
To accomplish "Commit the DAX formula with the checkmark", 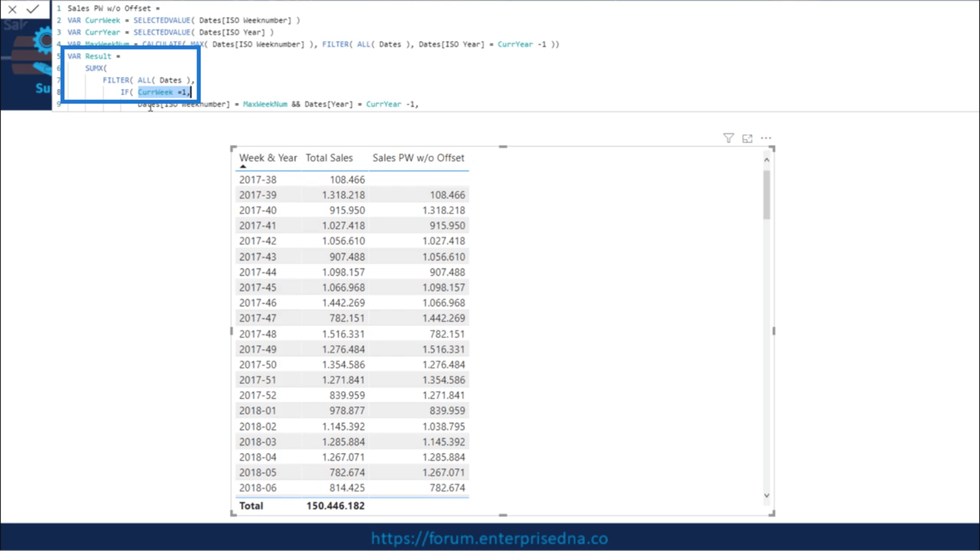I will click(33, 9).
